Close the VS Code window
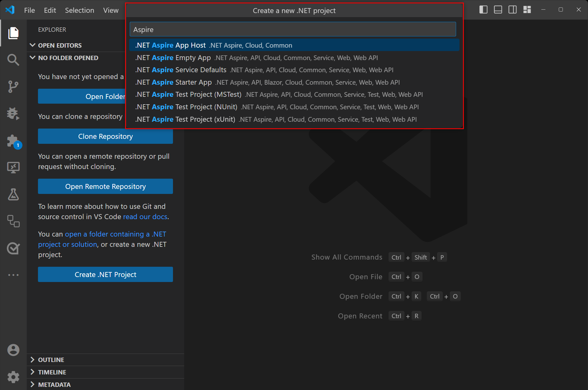The width and height of the screenshot is (588, 390). click(579, 10)
